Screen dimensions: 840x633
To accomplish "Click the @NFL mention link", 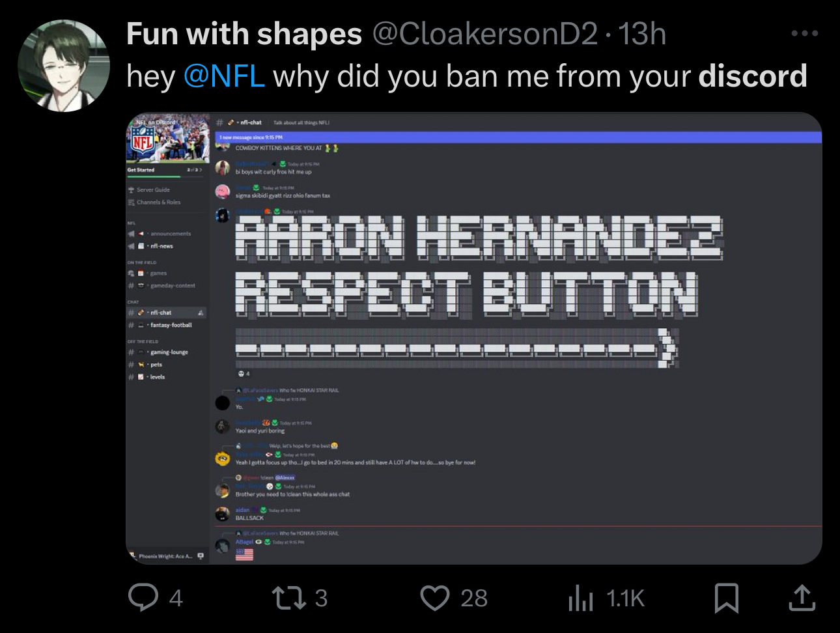I will (224, 76).
